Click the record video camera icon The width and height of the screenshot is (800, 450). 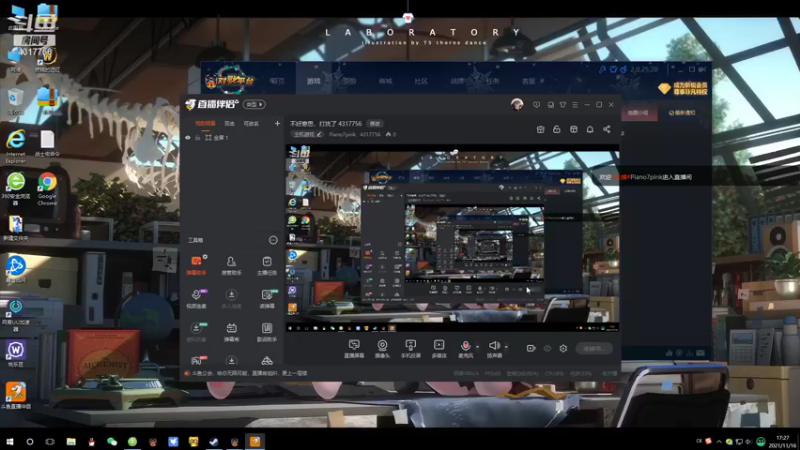coord(531,348)
